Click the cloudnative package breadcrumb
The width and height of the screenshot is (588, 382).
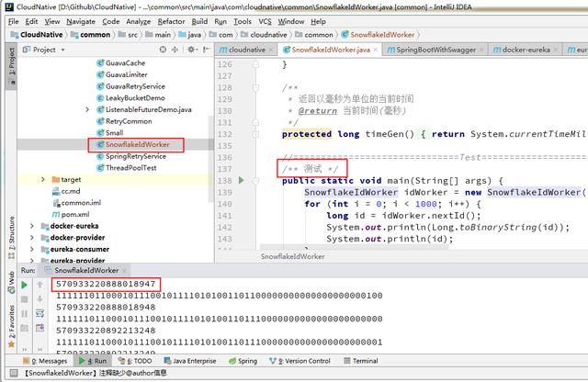pos(264,35)
